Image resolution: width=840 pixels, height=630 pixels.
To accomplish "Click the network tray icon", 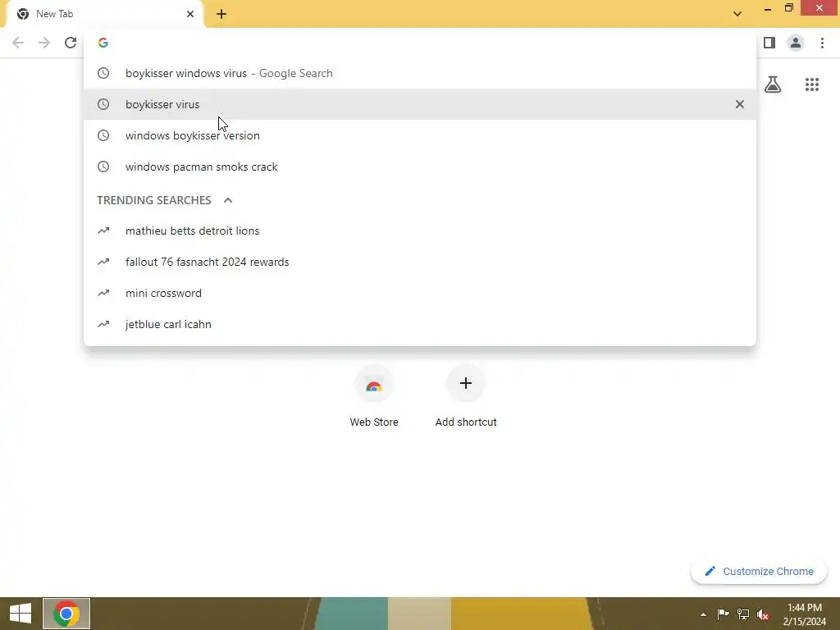I will tap(743, 614).
